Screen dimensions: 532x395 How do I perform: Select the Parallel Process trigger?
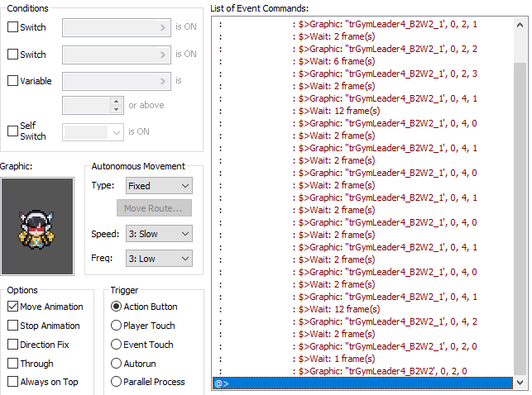point(117,382)
